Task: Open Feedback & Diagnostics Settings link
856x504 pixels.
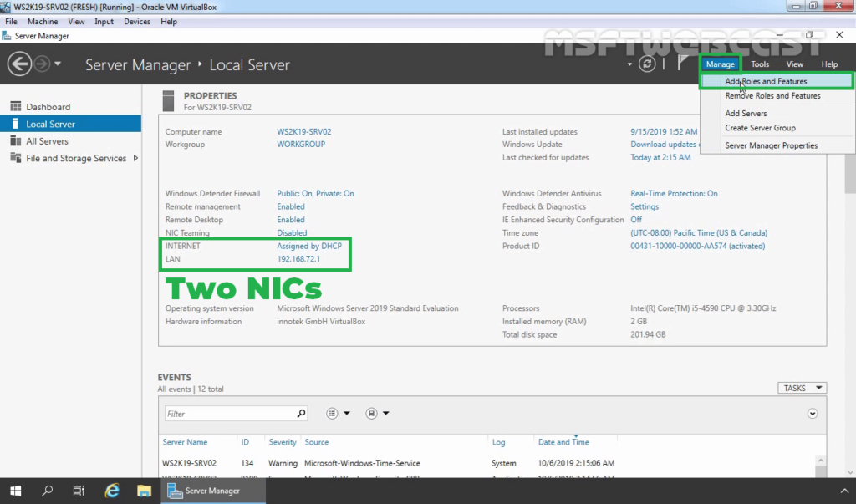Action: pyautogui.click(x=645, y=206)
